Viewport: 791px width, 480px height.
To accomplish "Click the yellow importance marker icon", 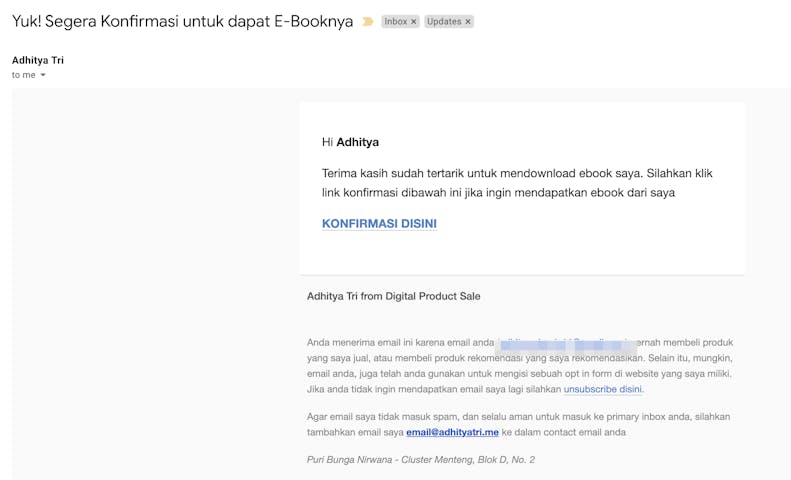I will (x=368, y=21).
